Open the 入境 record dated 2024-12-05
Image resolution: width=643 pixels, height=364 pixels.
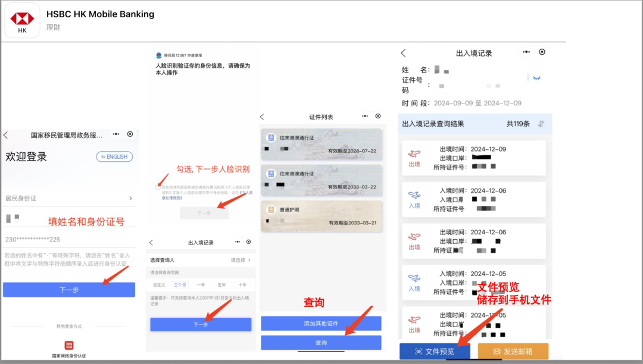point(474,283)
